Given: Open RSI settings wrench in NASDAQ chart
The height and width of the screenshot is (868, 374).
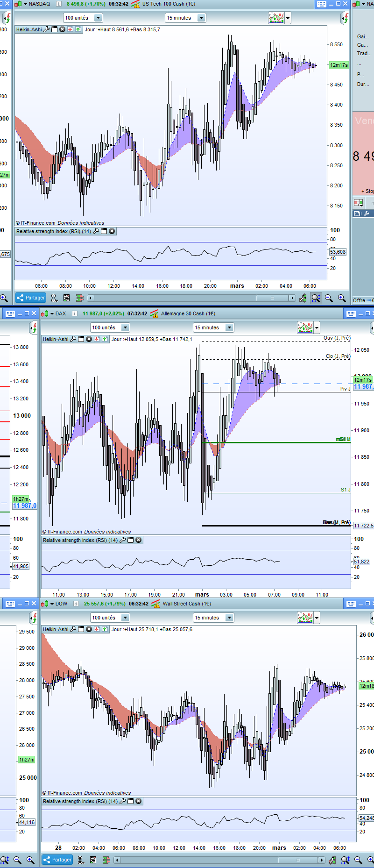Looking at the screenshot, I should click(x=96, y=231).
